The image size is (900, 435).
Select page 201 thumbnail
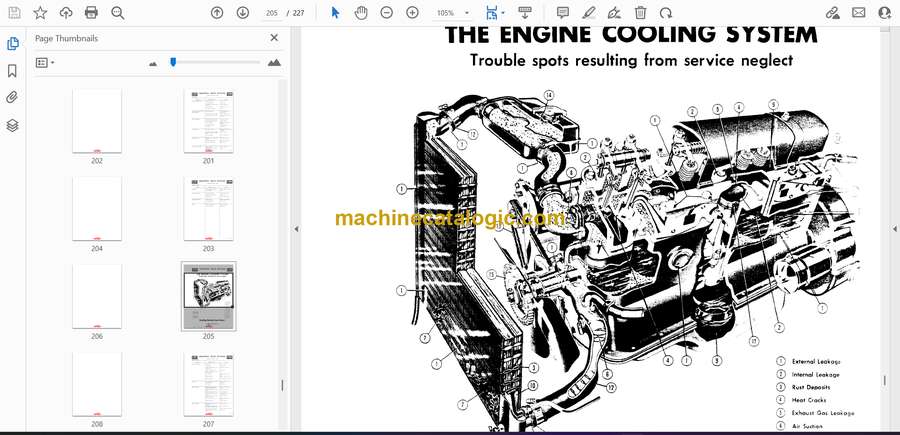[208, 121]
